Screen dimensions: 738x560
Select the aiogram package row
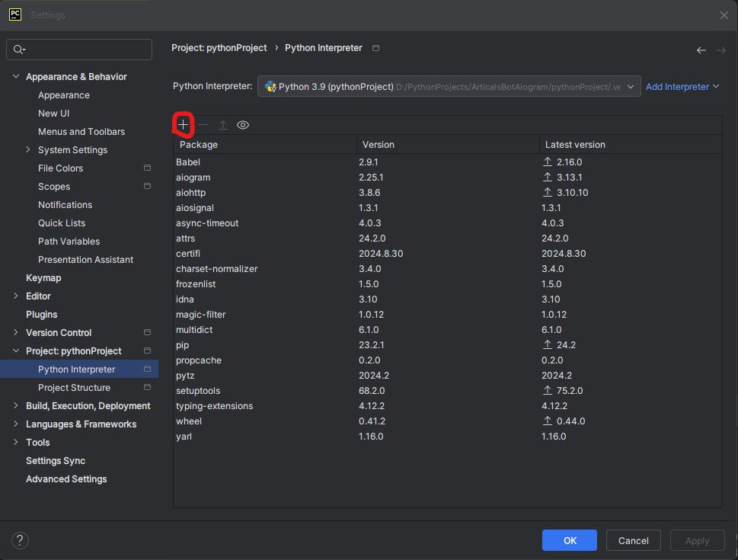pos(193,178)
